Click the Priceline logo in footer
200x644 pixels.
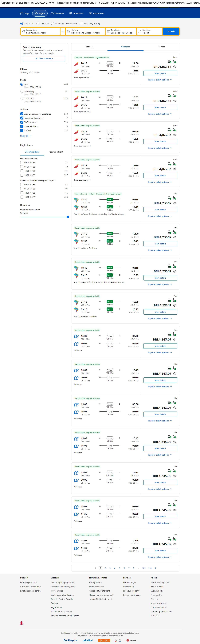(88, 640)
